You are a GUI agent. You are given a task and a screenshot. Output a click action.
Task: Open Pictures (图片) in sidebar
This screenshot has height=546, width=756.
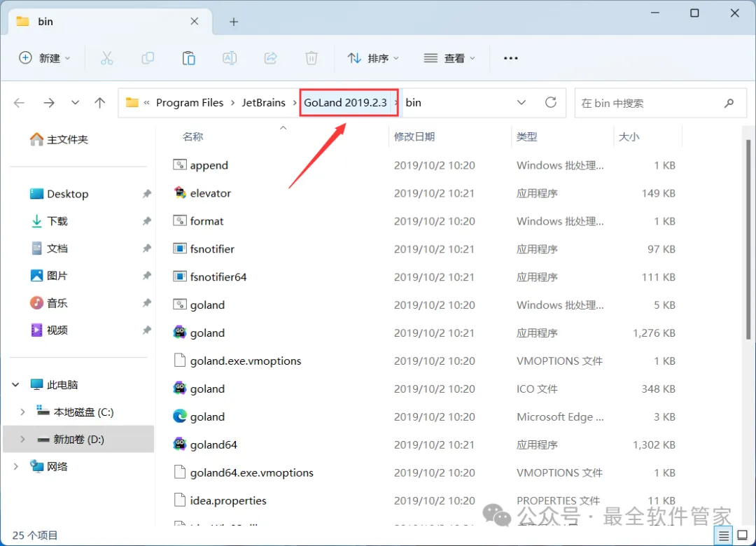tap(49, 276)
